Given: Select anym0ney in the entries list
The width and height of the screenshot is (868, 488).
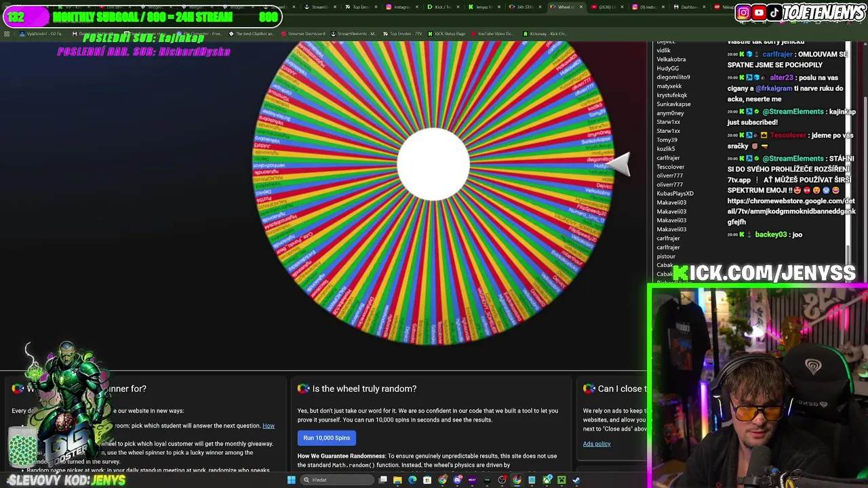Looking at the screenshot, I should [670, 113].
